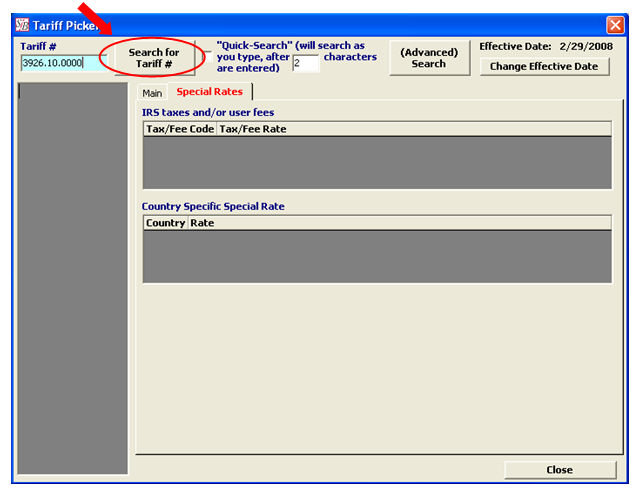Switch to the Main tab
This screenshot has width=632, height=488.
[x=152, y=92]
